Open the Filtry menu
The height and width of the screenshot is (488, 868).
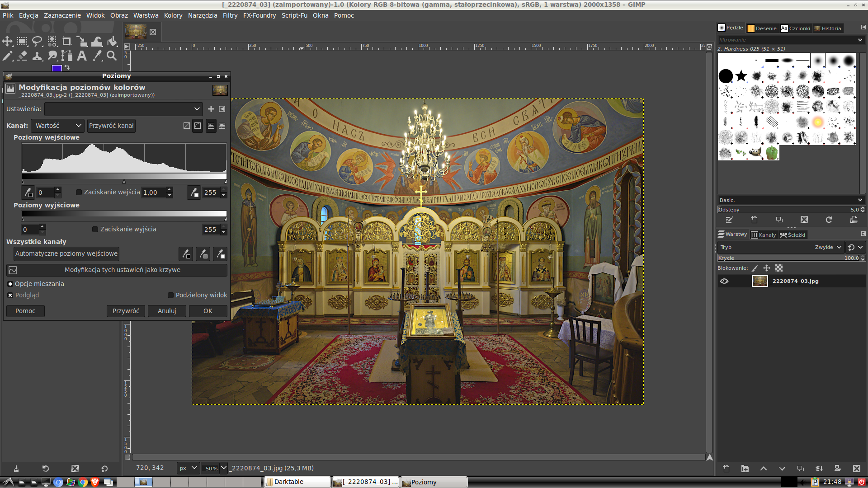tap(230, 15)
